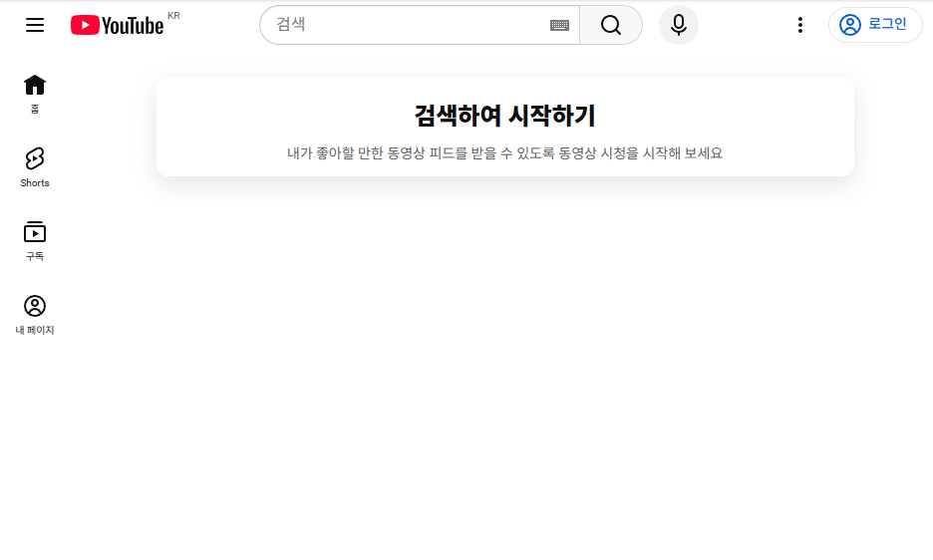933x560 pixels.
Task: Open the hamburger guide menu
Action: (35, 25)
